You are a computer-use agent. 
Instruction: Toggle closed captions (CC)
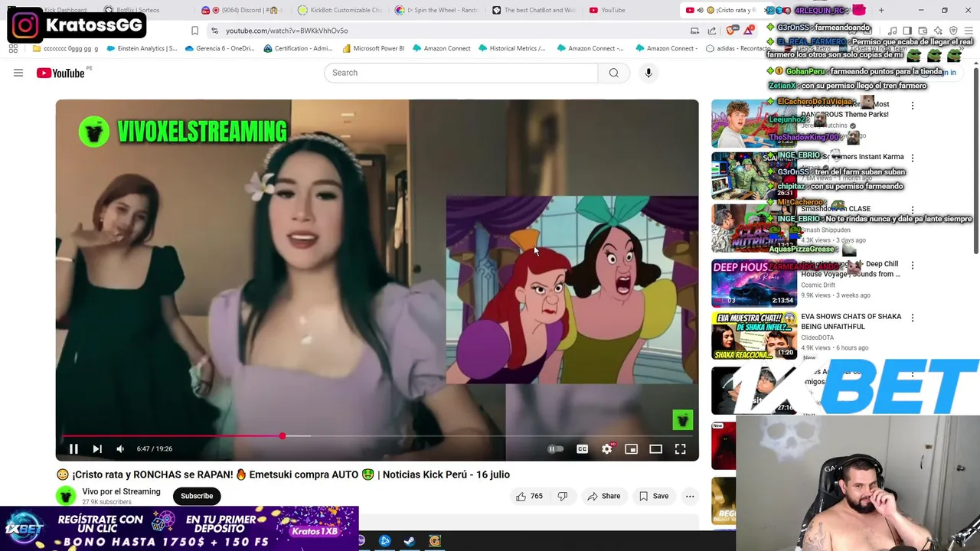pyautogui.click(x=582, y=449)
